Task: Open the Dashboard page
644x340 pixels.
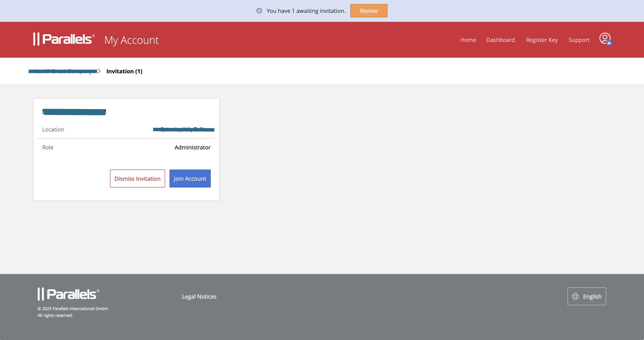Action: click(501, 40)
